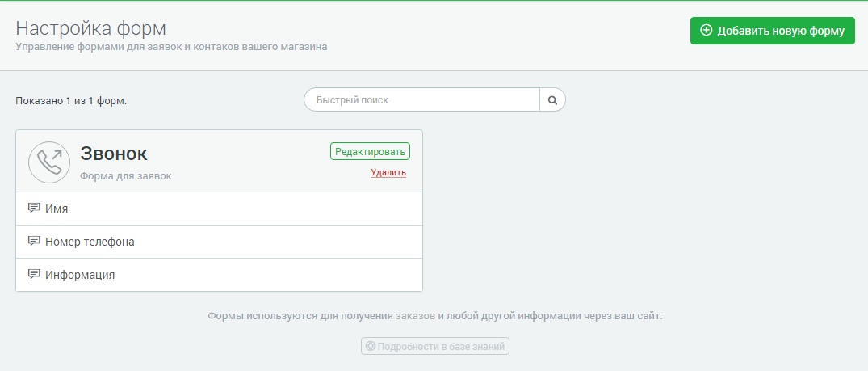Click the comment icon next to Имя
This screenshot has width=868, height=371.
[34, 208]
